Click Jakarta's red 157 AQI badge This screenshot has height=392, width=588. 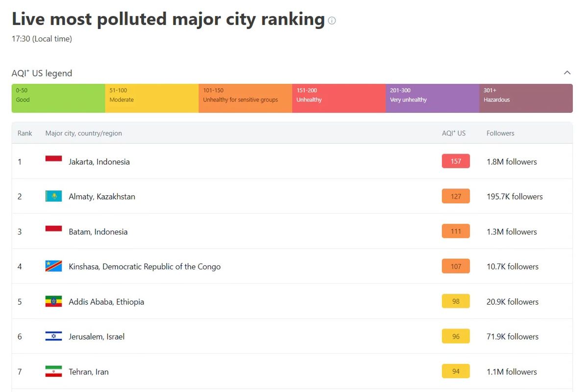[456, 161]
